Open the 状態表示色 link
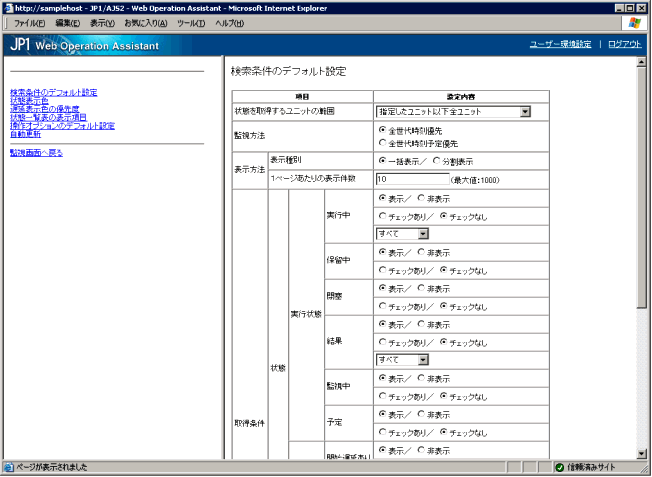 pyautogui.click(x=29, y=101)
